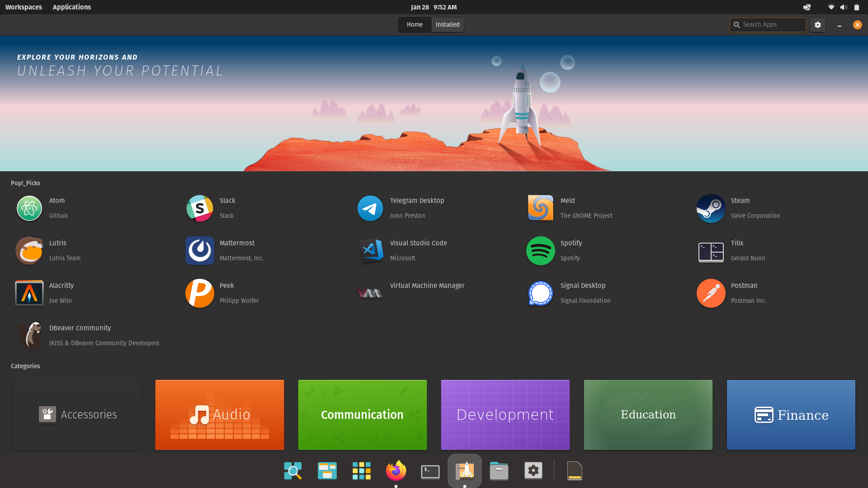Click the Mattermost app icon
The image size is (868, 488).
point(200,251)
